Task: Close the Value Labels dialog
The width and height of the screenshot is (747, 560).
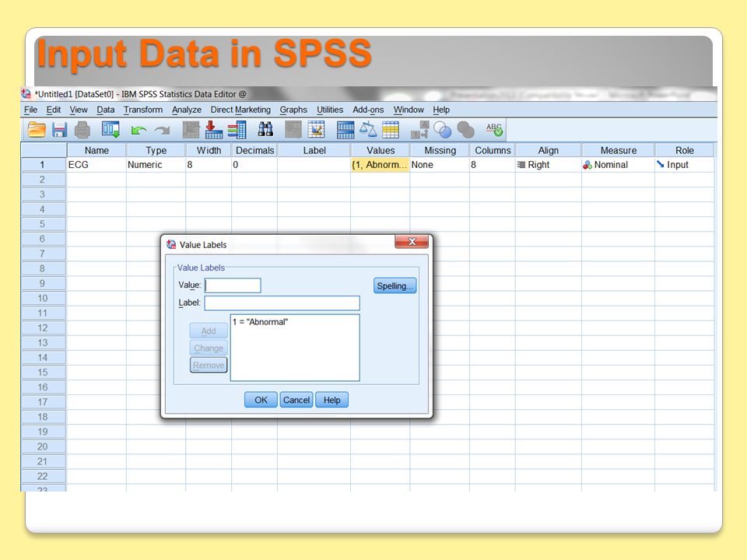Action: pyautogui.click(x=412, y=241)
